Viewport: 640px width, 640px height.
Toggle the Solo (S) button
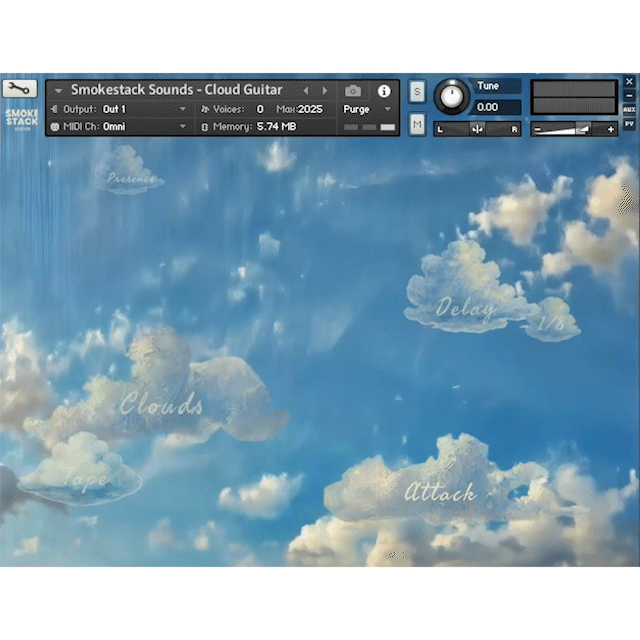(417, 91)
